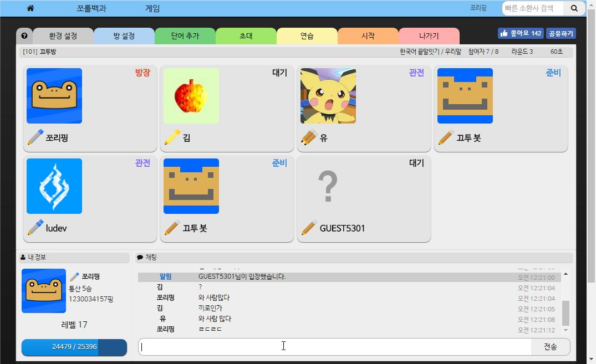This screenshot has width=596, height=364.
Task: Open the 방 설정 tab
Action: click(x=124, y=36)
